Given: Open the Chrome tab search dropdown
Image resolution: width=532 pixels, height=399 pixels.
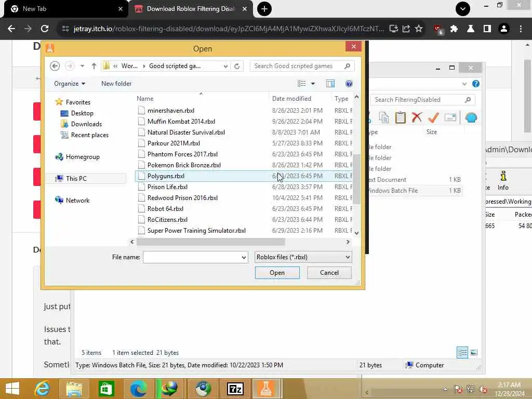Looking at the screenshot, I should tap(463, 9).
